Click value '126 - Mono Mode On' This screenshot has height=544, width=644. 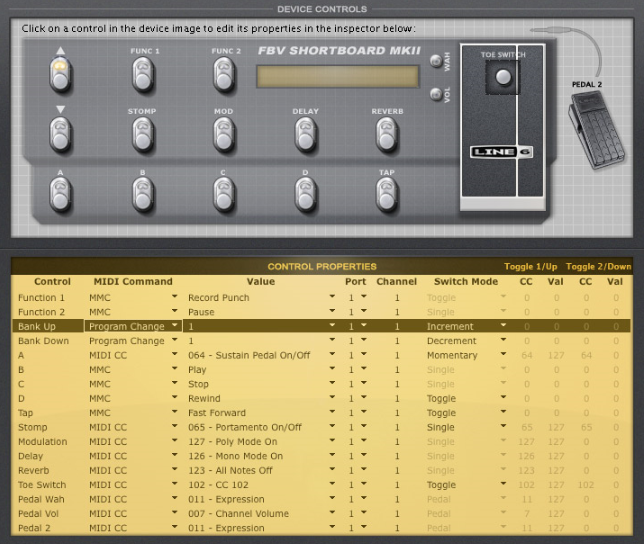pos(235,456)
